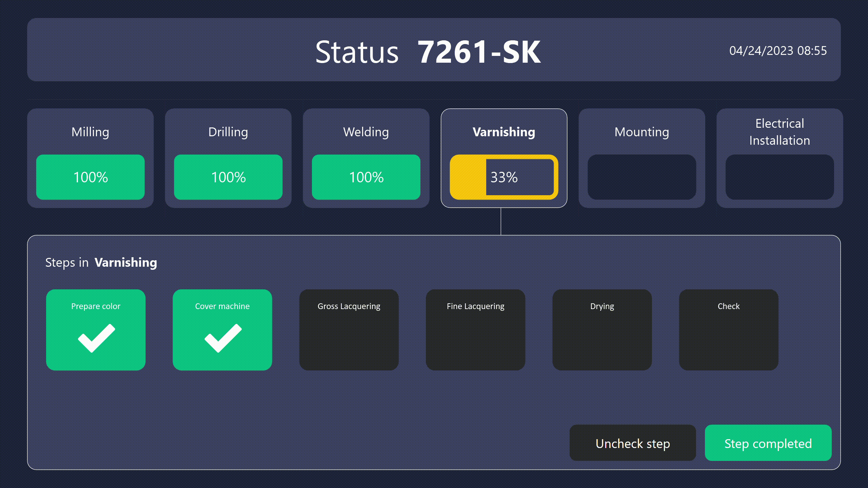Image resolution: width=868 pixels, height=488 pixels.
Task: Click the Status heading text
Action: tap(357, 52)
